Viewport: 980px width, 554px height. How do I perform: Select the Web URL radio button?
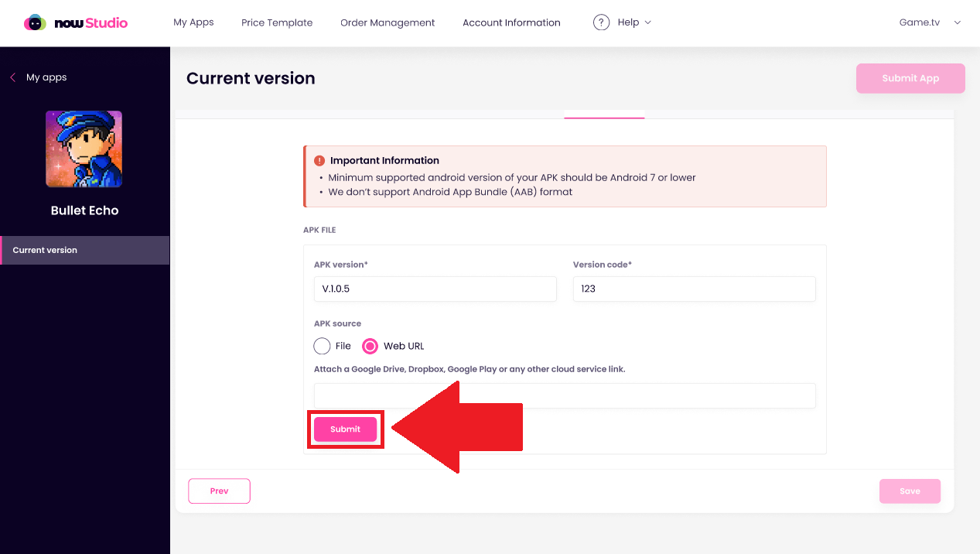tap(370, 346)
